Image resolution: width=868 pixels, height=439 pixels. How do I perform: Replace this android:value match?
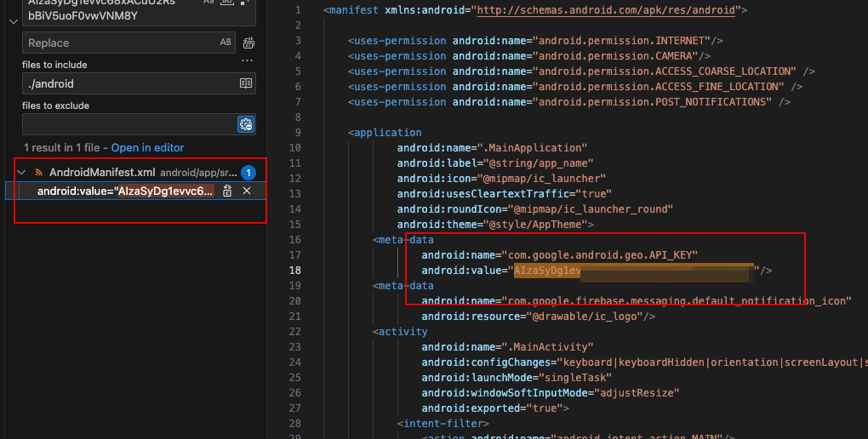point(227,191)
